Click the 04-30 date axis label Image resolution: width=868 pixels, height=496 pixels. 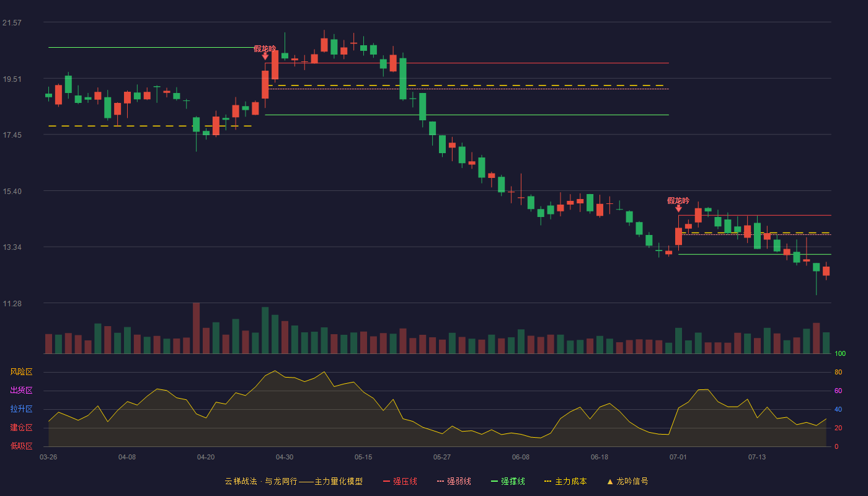coord(285,457)
